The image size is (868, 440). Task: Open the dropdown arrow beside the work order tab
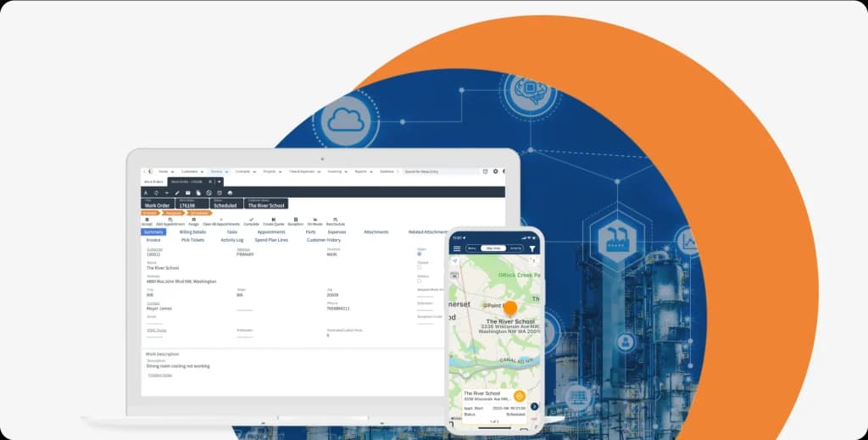tap(220, 181)
